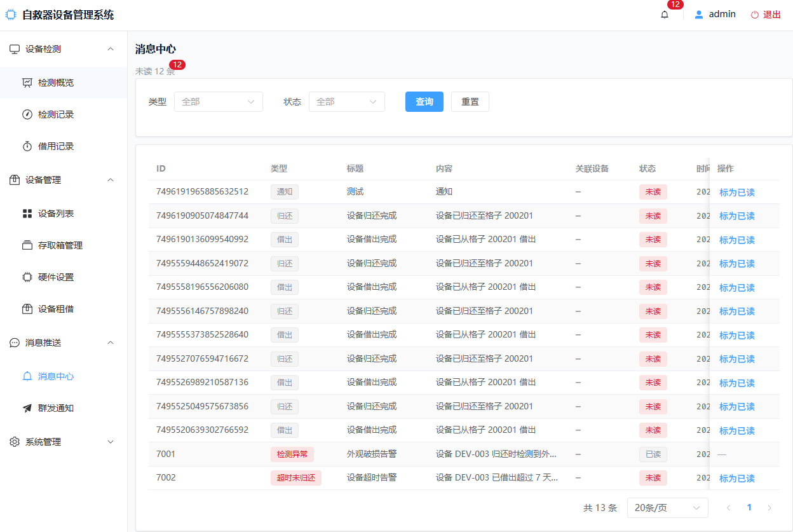
Task: Mark the 测试 notification row as read
Action: pyautogui.click(x=737, y=193)
